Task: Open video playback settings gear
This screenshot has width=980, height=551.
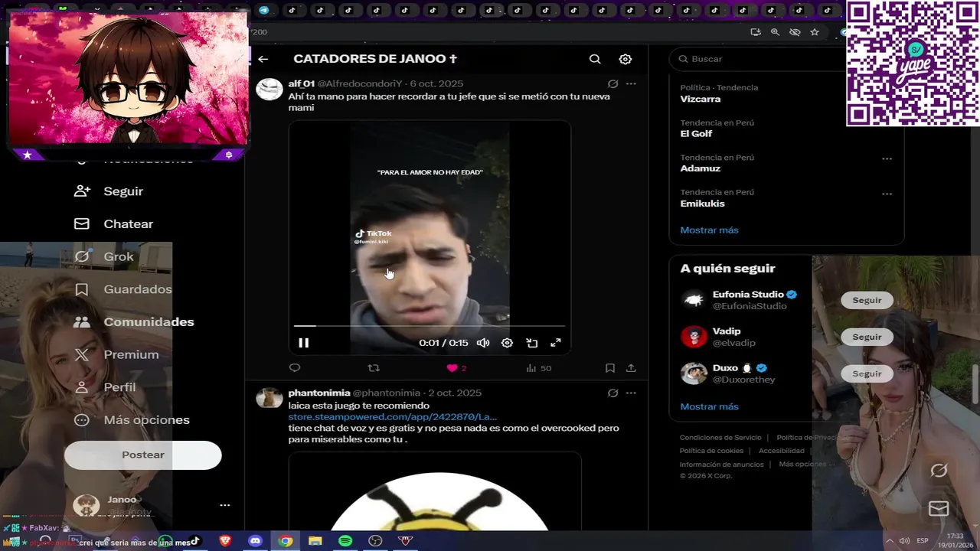Action: pyautogui.click(x=507, y=343)
